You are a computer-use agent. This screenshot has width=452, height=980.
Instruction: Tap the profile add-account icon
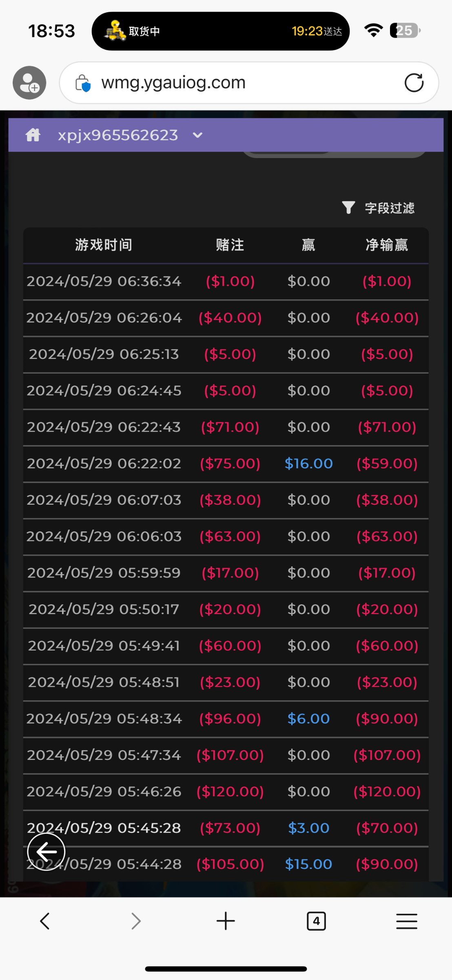pos(29,83)
